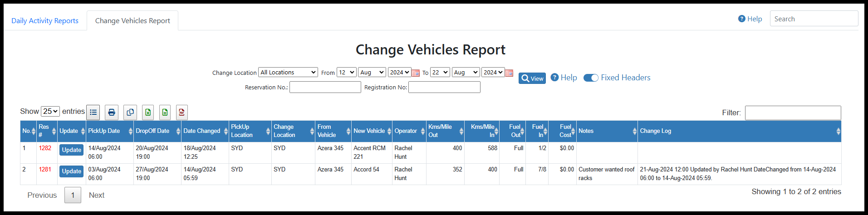Image resolution: width=868 pixels, height=215 pixels.
Task: Click Update button for reservation 1282
Action: (72, 150)
